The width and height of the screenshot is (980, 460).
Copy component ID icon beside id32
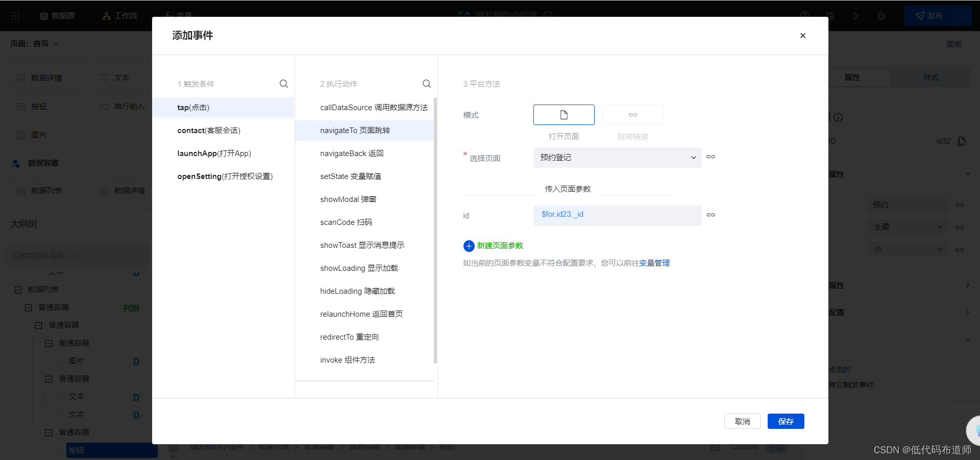click(962, 141)
